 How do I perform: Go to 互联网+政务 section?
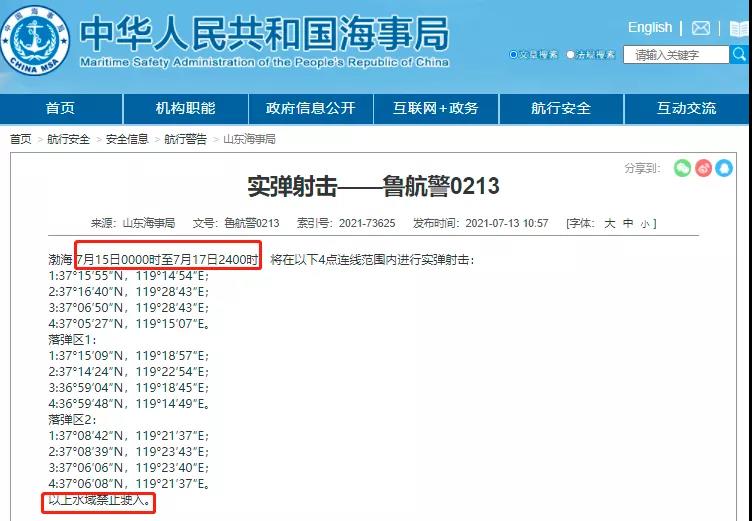[435, 108]
